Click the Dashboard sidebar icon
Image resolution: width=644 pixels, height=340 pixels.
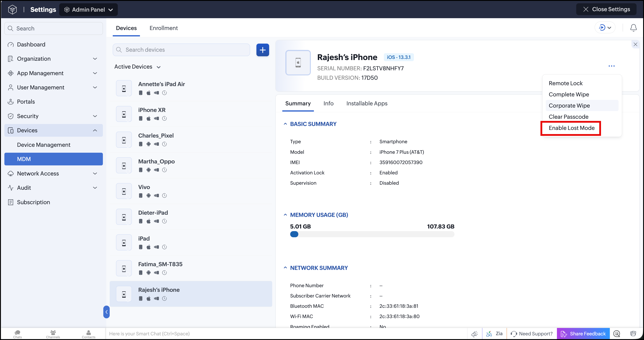pyautogui.click(x=11, y=45)
